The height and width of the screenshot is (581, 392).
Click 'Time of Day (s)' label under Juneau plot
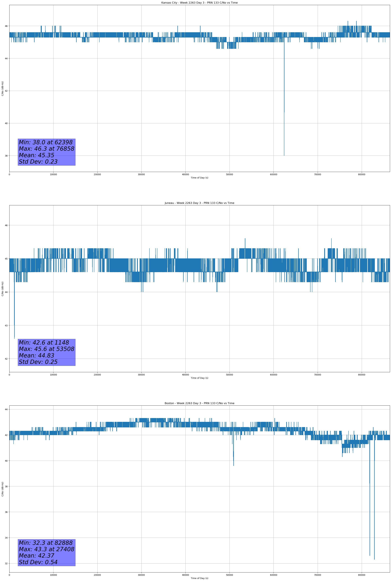click(x=199, y=378)
